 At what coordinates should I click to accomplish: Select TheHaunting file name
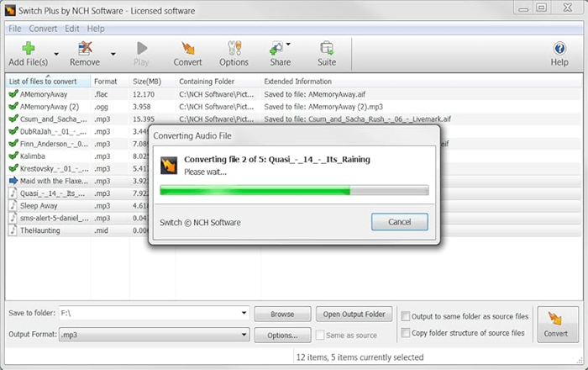39,230
